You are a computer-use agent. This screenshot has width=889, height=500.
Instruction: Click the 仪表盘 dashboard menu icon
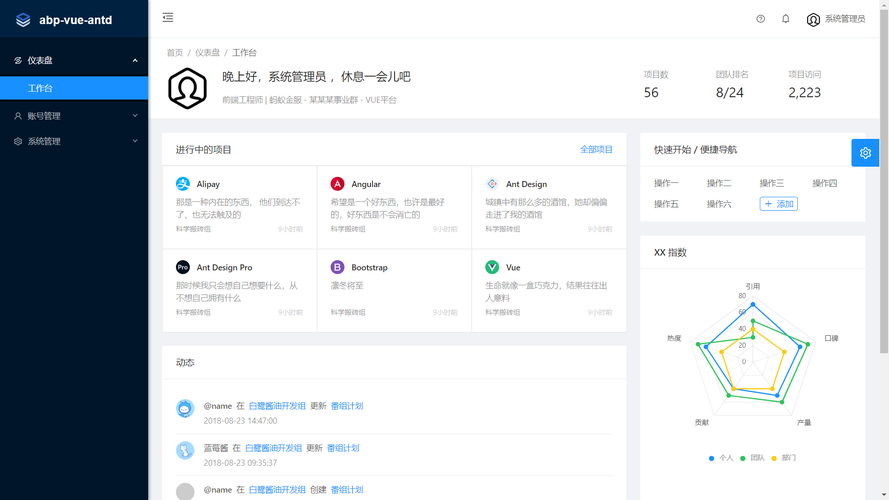(x=18, y=60)
